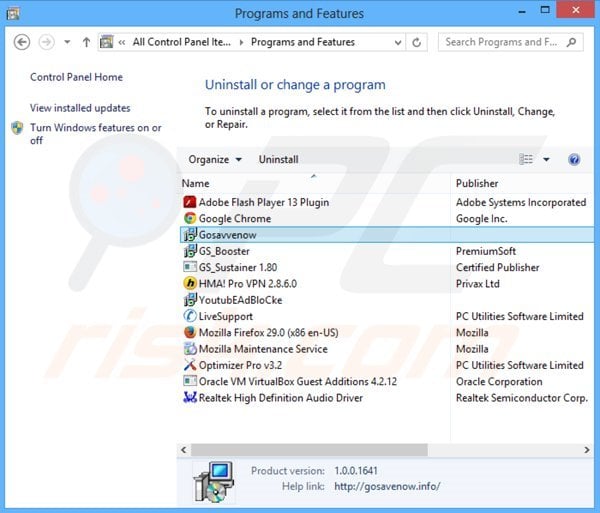The width and height of the screenshot is (600, 513).
Task: Click the product version 1.0.0.1641 value
Action: coord(356,471)
